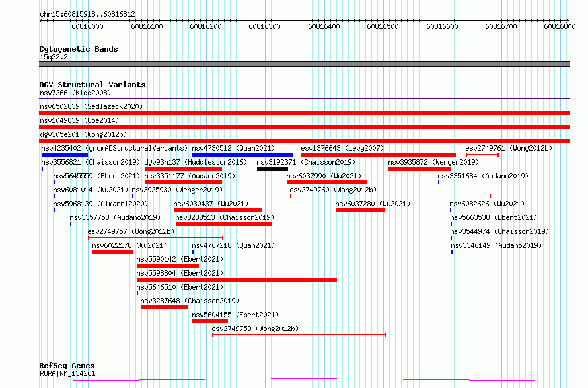The width and height of the screenshot is (588, 388).
Task: Click the 60816300 ruler position
Action: (x=264, y=26)
